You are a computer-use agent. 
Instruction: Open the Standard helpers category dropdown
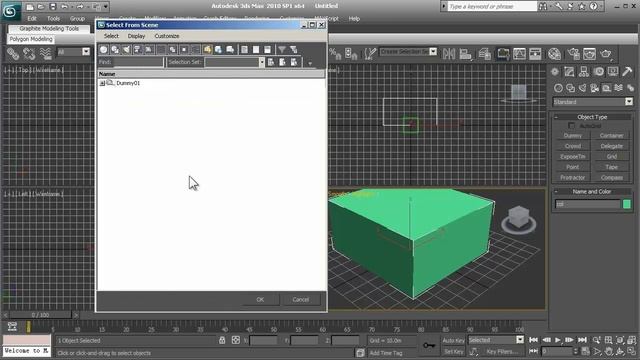click(x=629, y=102)
